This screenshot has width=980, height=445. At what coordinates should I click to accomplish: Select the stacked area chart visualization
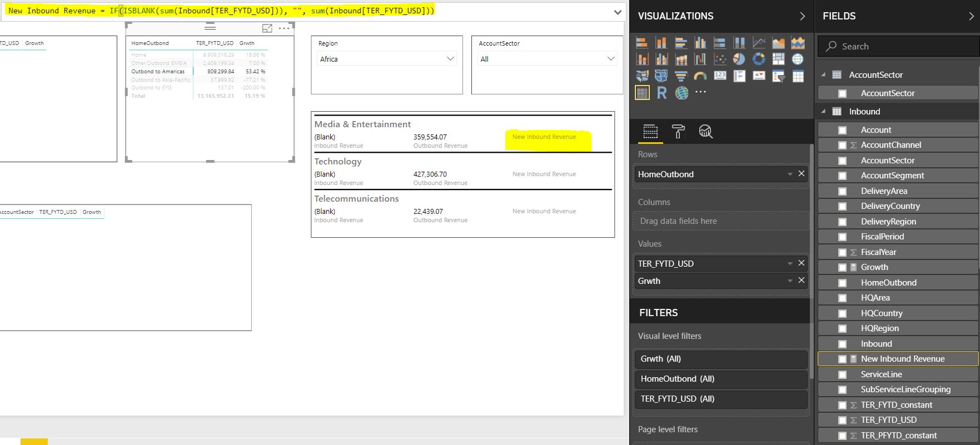tap(798, 43)
